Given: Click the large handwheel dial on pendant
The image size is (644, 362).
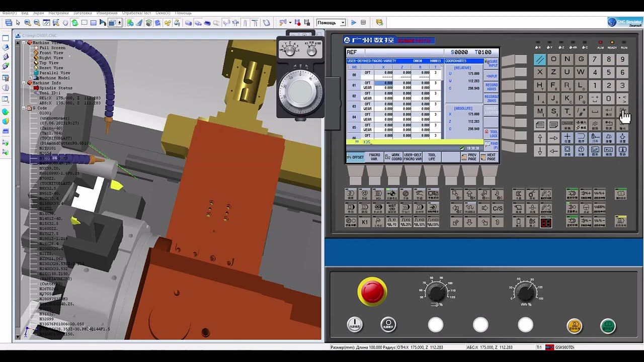Looking at the screenshot, I should pos(301,92).
